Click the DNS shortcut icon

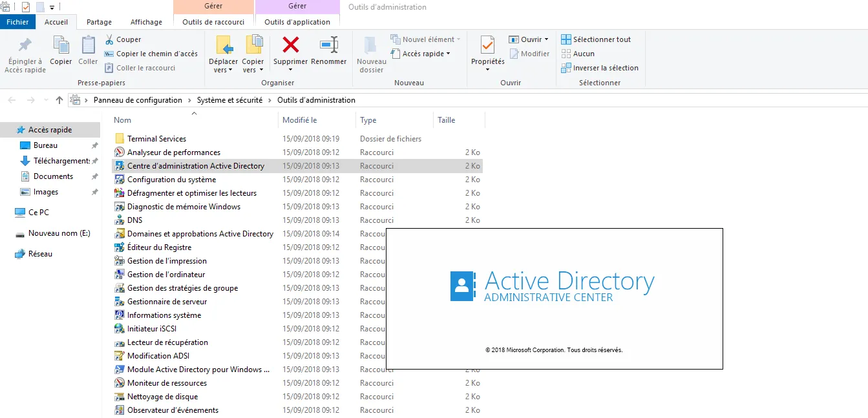click(120, 220)
